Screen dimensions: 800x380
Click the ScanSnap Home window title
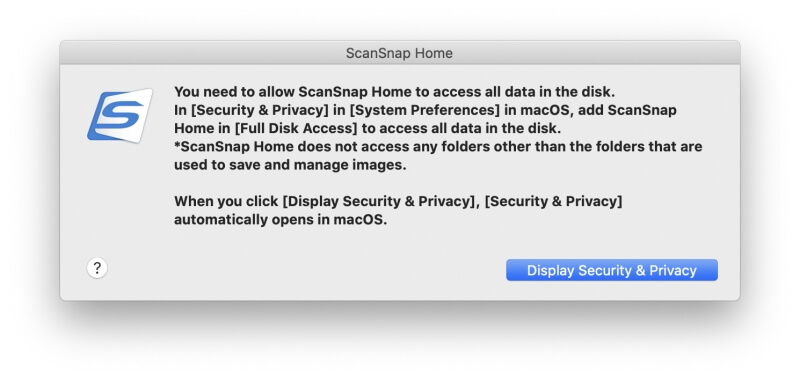(399, 53)
